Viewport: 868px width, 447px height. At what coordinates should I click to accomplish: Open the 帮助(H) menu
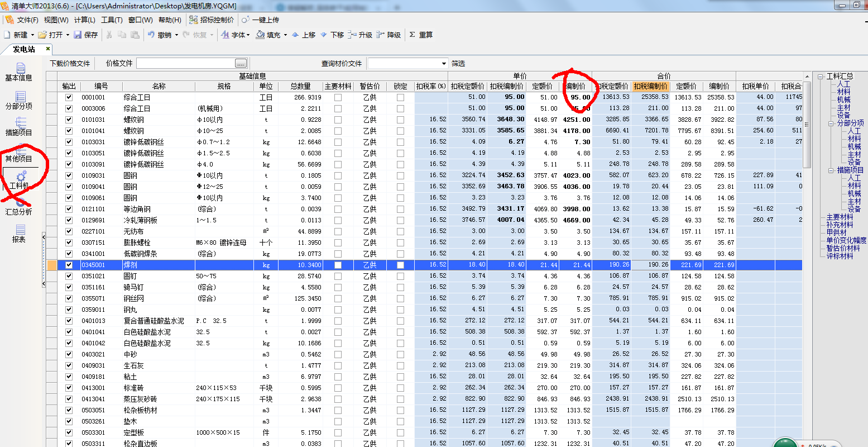pyautogui.click(x=170, y=20)
